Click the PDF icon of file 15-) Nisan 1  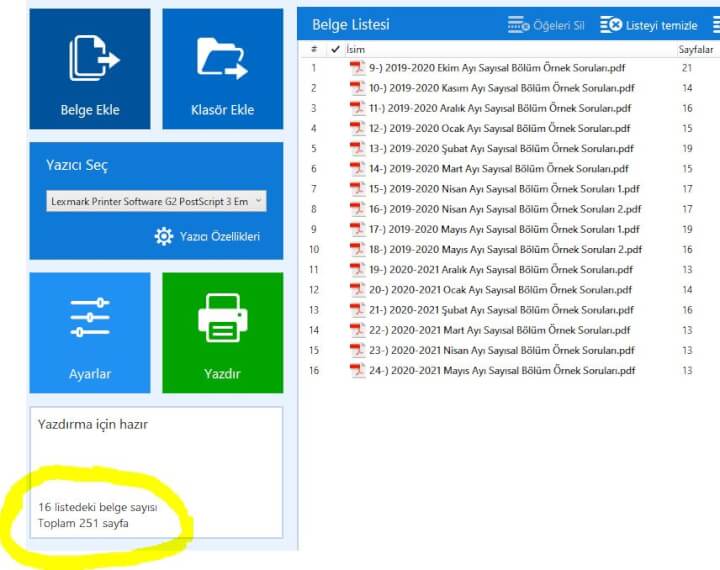click(x=357, y=188)
